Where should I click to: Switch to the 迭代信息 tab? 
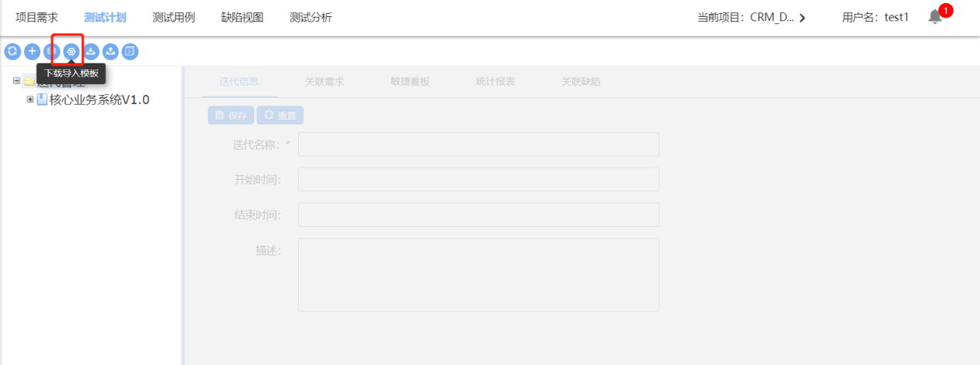(239, 81)
